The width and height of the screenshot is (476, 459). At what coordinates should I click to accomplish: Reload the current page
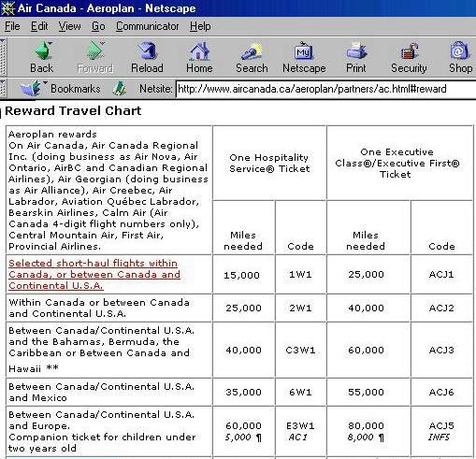click(147, 50)
